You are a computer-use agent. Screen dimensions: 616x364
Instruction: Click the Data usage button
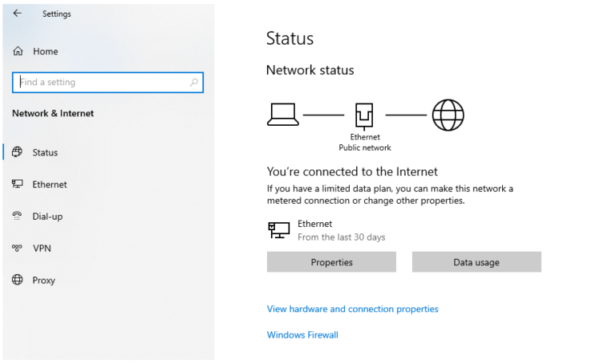coord(476,262)
